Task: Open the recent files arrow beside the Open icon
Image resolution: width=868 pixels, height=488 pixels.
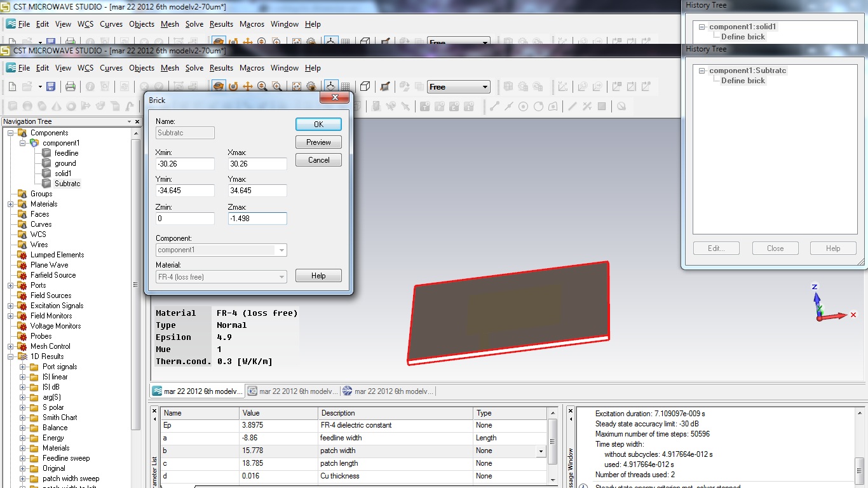Action: point(39,86)
